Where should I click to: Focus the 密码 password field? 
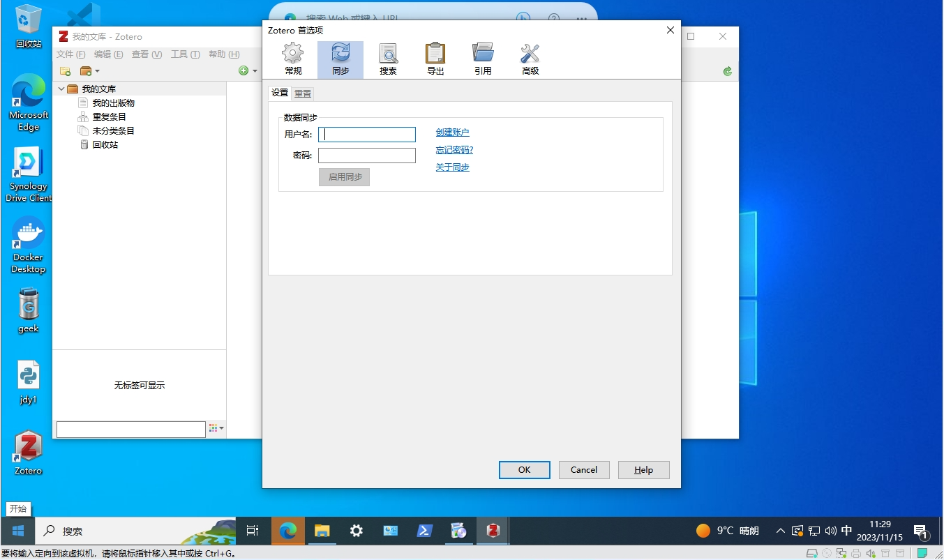pyautogui.click(x=367, y=156)
